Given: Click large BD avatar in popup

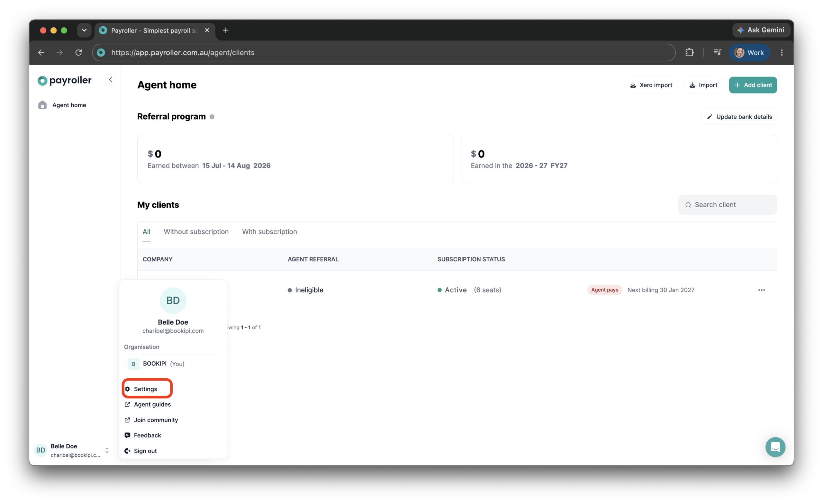Looking at the screenshot, I should [x=173, y=301].
